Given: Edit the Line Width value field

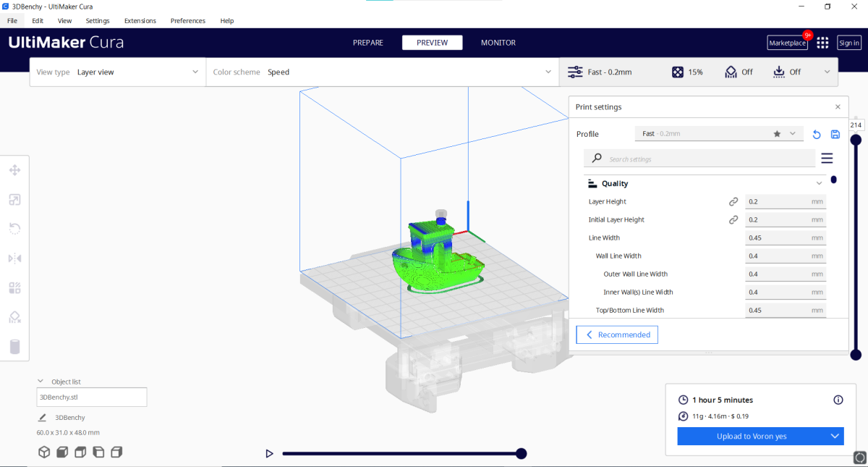Looking at the screenshot, I should (x=786, y=238).
